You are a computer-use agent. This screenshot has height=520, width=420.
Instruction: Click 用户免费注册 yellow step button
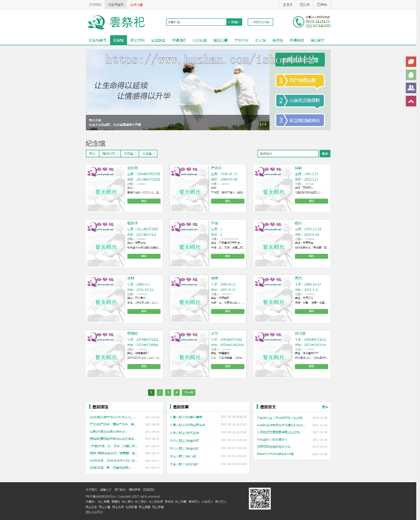coord(300,81)
